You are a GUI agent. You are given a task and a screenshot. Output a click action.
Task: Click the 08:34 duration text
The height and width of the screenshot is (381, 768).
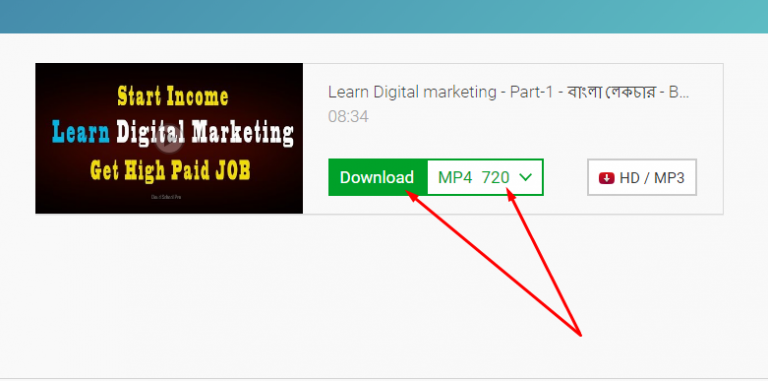point(348,117)
